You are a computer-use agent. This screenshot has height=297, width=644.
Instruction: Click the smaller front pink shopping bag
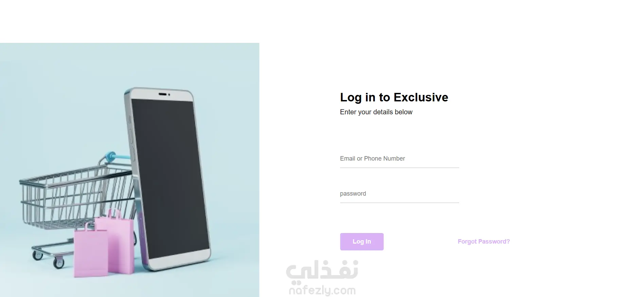point(91,251)
